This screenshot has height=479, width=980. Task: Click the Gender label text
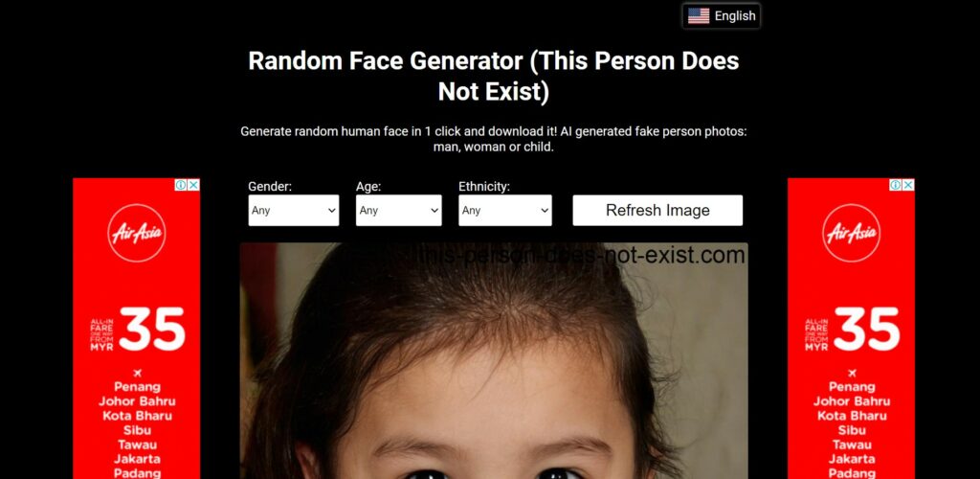270,187
